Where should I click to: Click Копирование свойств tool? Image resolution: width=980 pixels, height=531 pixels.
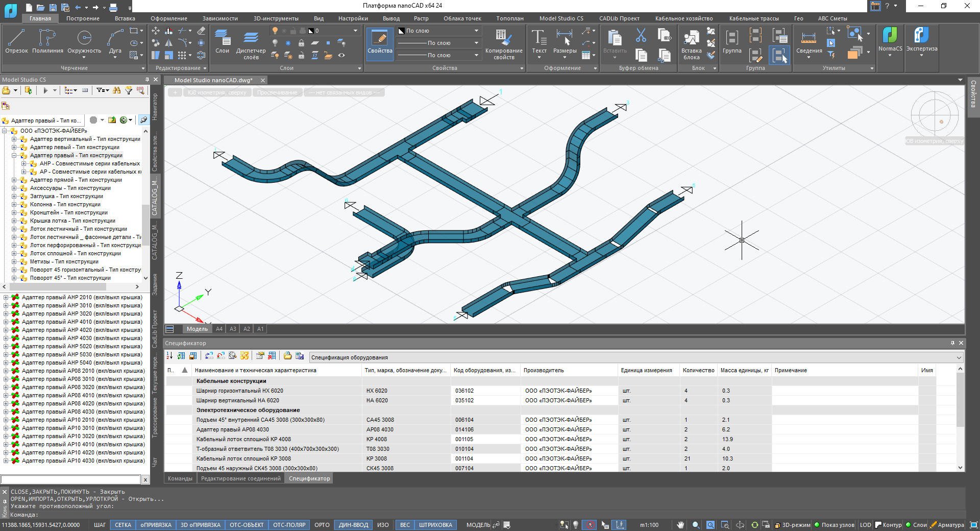[504, 43]
